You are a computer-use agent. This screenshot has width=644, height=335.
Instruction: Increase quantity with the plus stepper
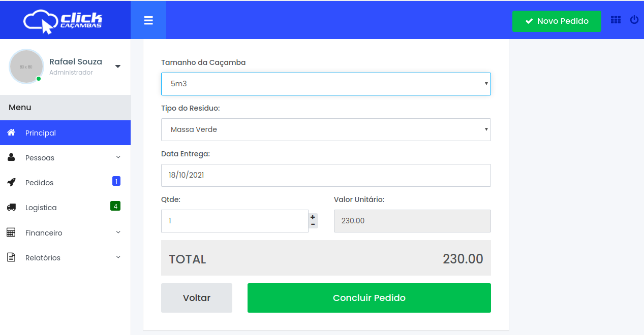tap(313, 217)
